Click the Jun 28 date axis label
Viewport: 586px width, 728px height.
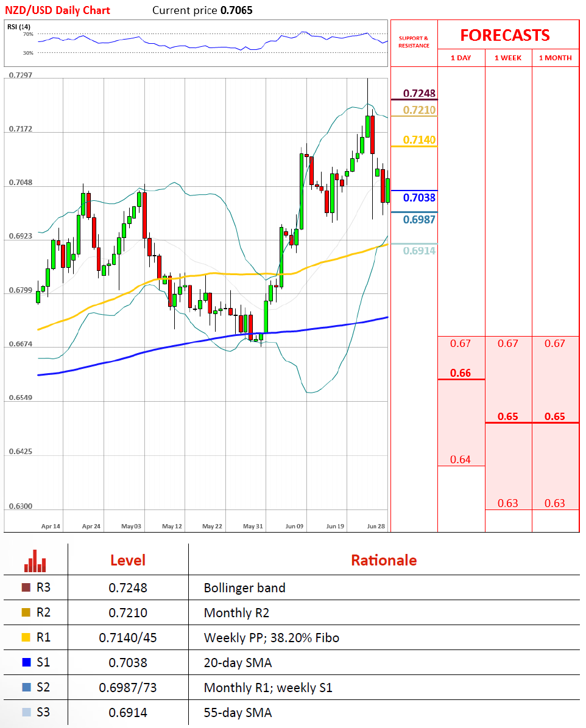tap(376, 526)
